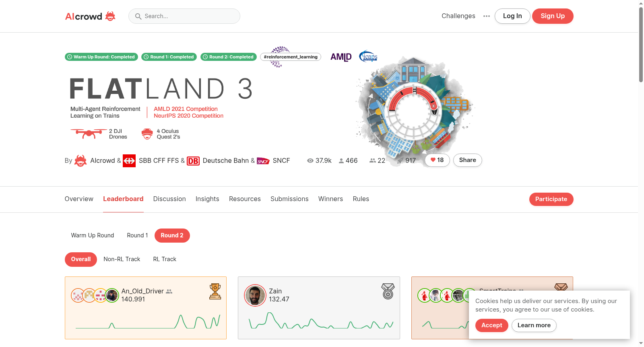The image size is (644, 347).
Task: Click the AMLD logo
Action: (x=341, y=57)
